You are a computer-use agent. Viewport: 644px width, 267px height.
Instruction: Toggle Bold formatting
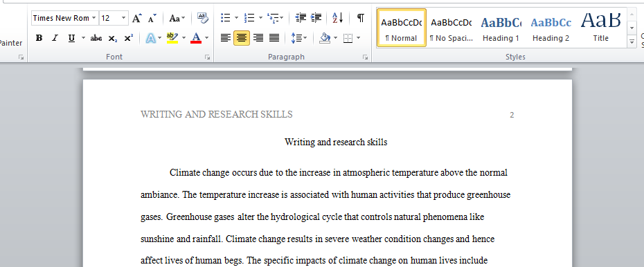point(39,38)
